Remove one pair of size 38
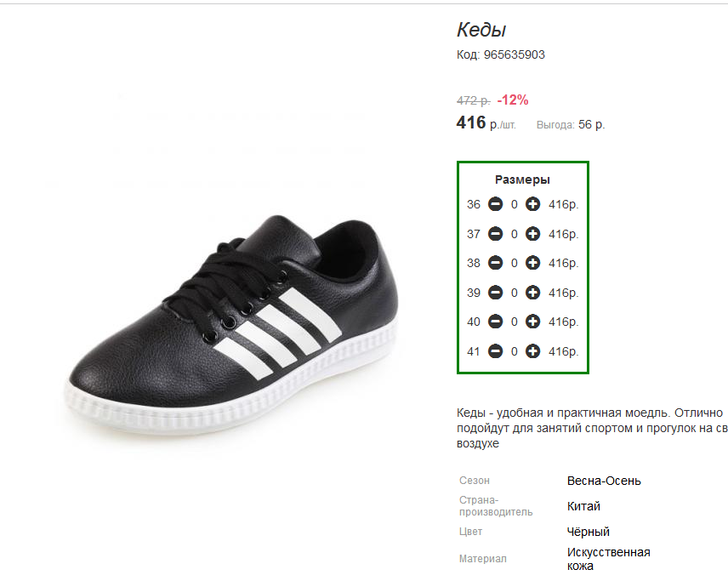728x581 pixels. pos(495,263)
